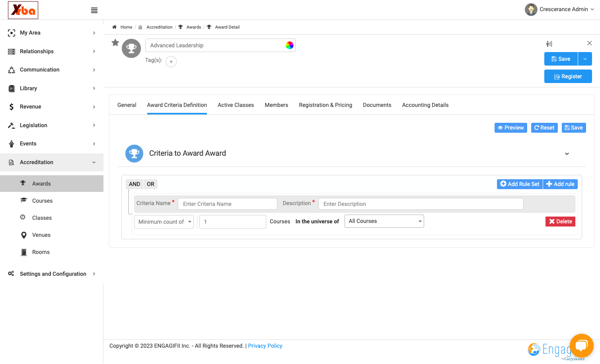
Task: Click the hamburger menu icon
Action: click(x=94, y=10)
